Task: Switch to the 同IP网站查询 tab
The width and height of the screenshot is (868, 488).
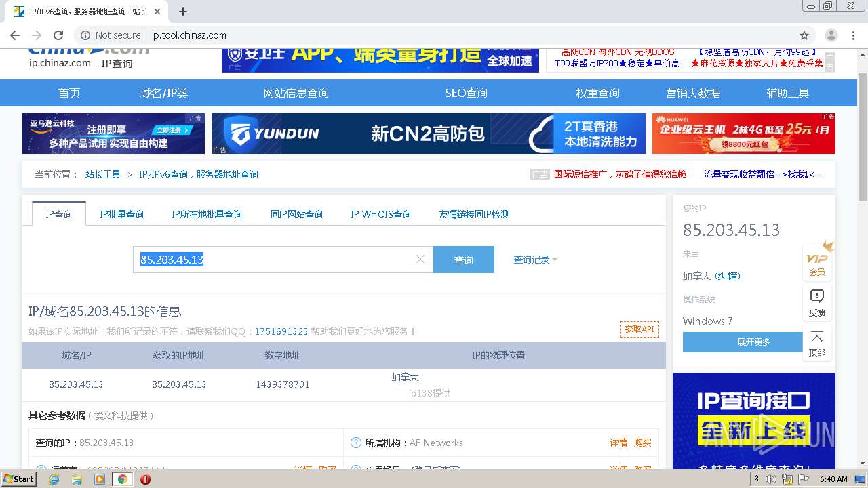Action: coord(296,214)
